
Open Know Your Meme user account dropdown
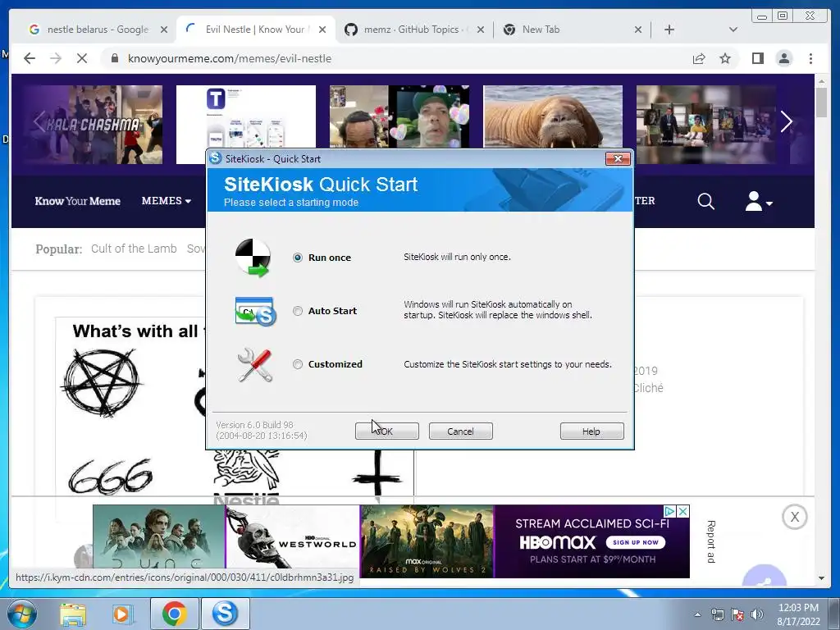(759, 202)
